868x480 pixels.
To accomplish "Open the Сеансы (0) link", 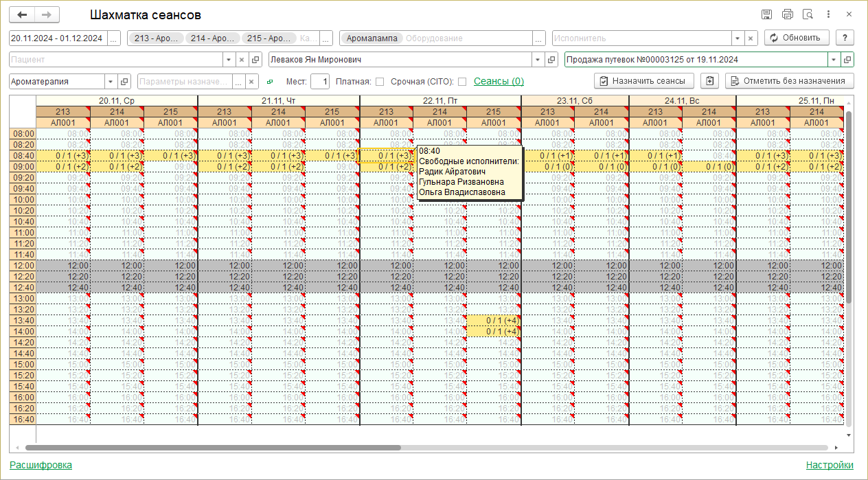I will (499, 81).
